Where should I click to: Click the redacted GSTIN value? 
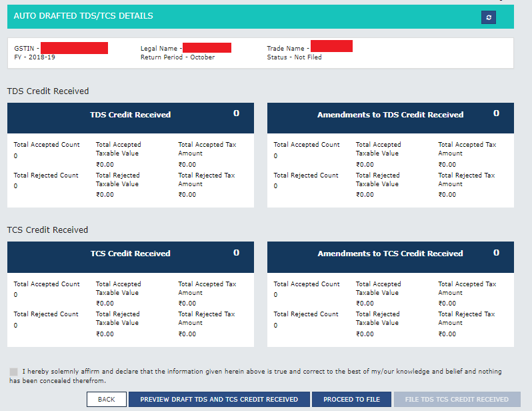point(74,48)
